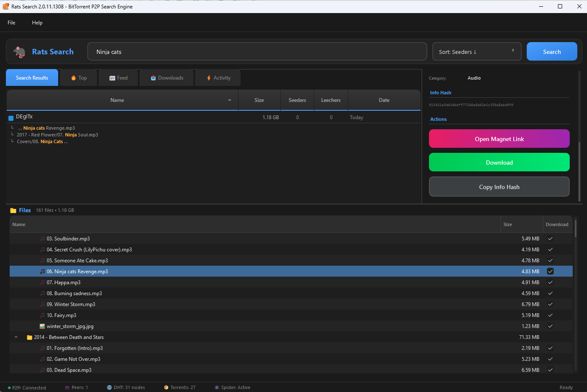587x392 pixels.
Task: Click the Rats Search rat logo icon
Action: (19, 52)
